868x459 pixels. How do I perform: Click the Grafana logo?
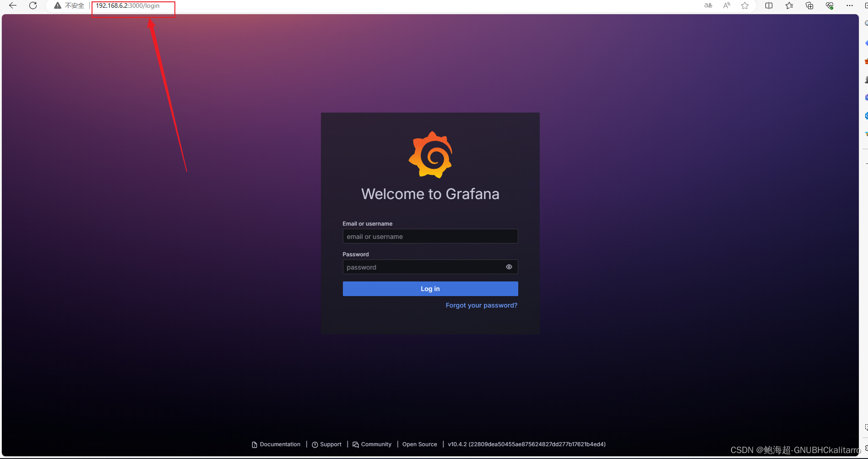click(430, 155)
